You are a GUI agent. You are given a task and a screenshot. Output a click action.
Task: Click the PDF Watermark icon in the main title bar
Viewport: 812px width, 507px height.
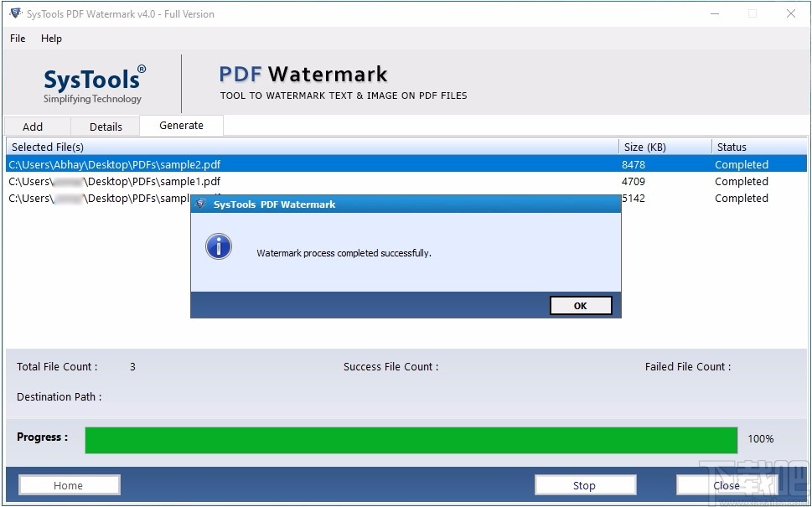14,13
